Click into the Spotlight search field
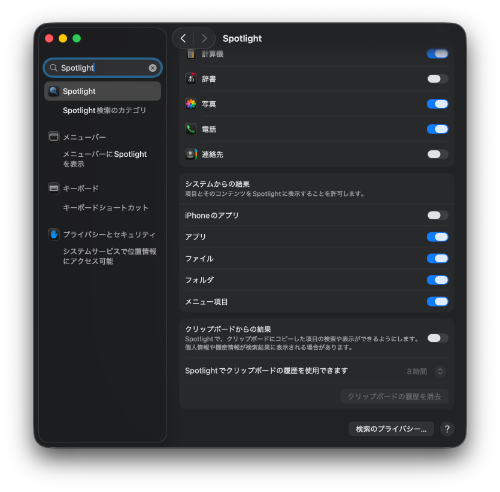Screen dimensions: 500x492 pyautogui.click(x=103, y=68)
